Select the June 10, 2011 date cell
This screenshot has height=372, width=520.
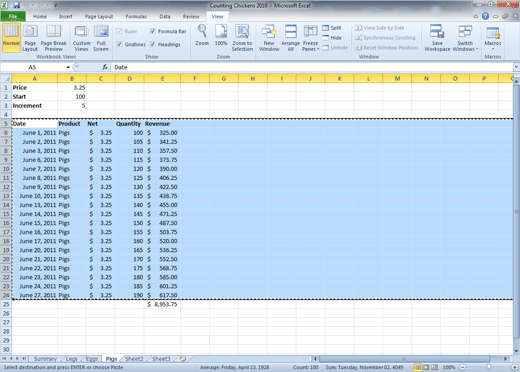pyautogui.click(x=34, y=196)
